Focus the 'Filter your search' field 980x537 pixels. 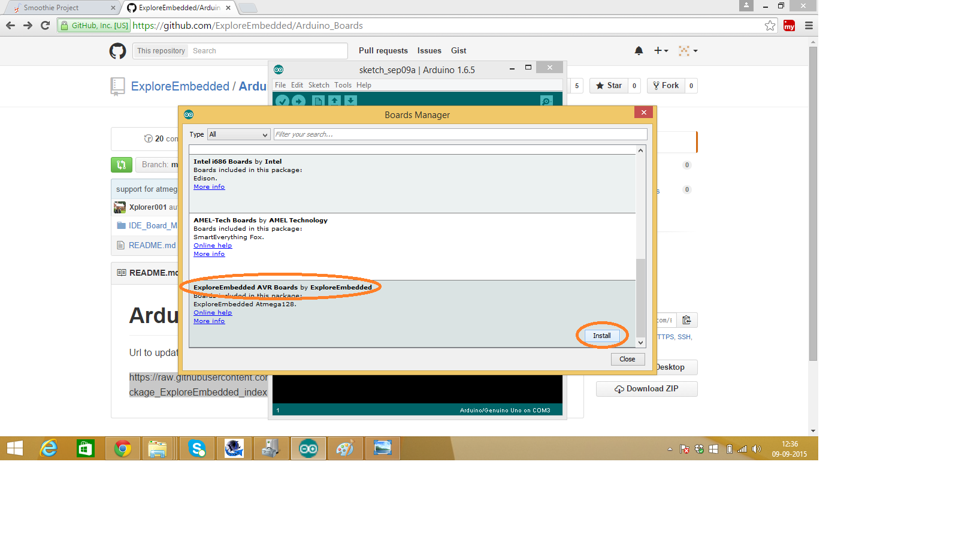coord(460,134)
